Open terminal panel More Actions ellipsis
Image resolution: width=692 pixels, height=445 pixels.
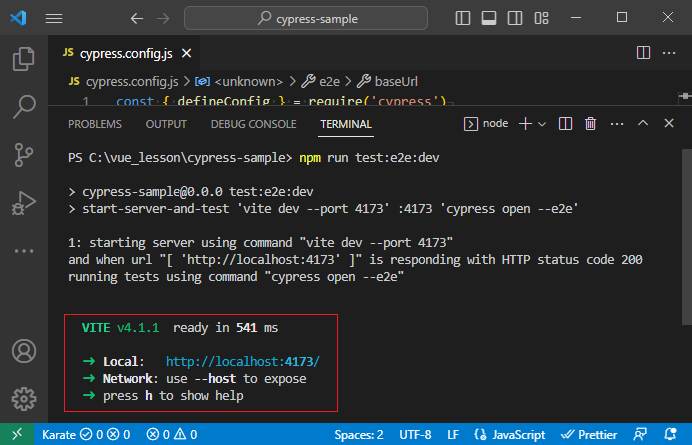click(x=617, y=124)
